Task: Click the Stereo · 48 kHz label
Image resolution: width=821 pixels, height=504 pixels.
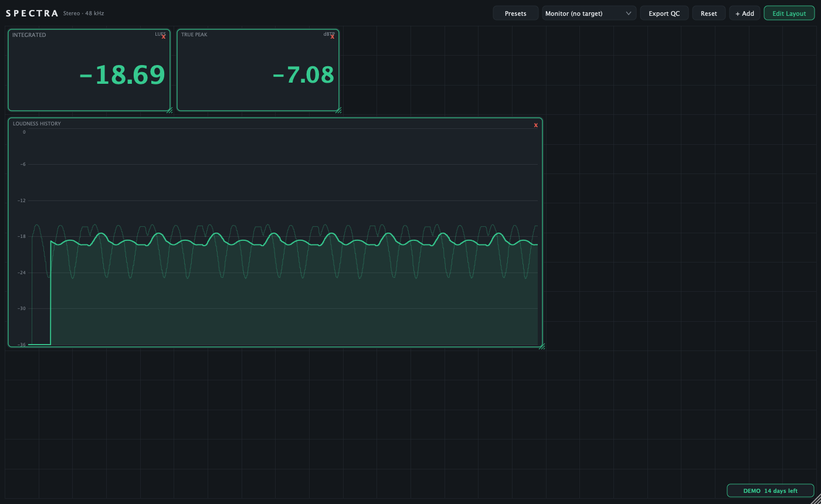Action: (x=83, y=13)
